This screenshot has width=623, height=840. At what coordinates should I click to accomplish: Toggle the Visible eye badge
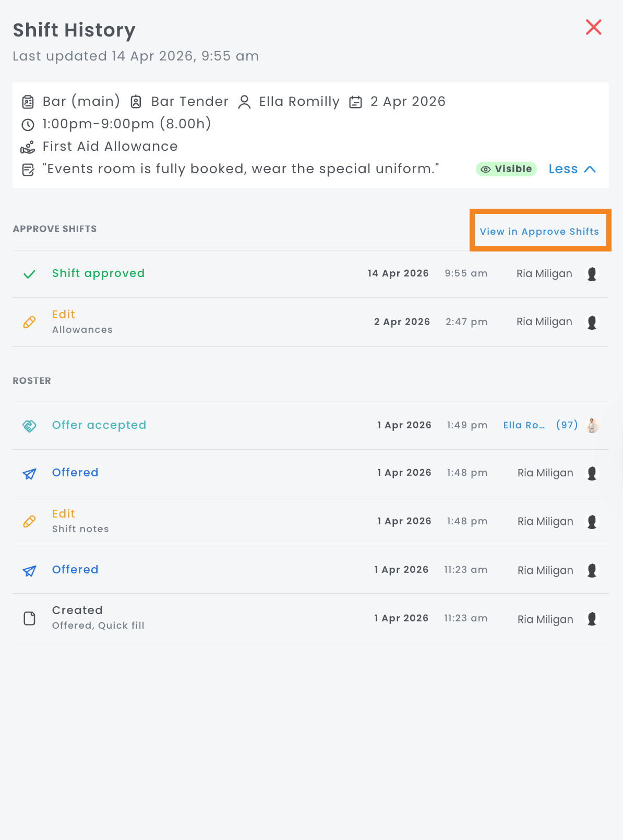coord(506,169)
